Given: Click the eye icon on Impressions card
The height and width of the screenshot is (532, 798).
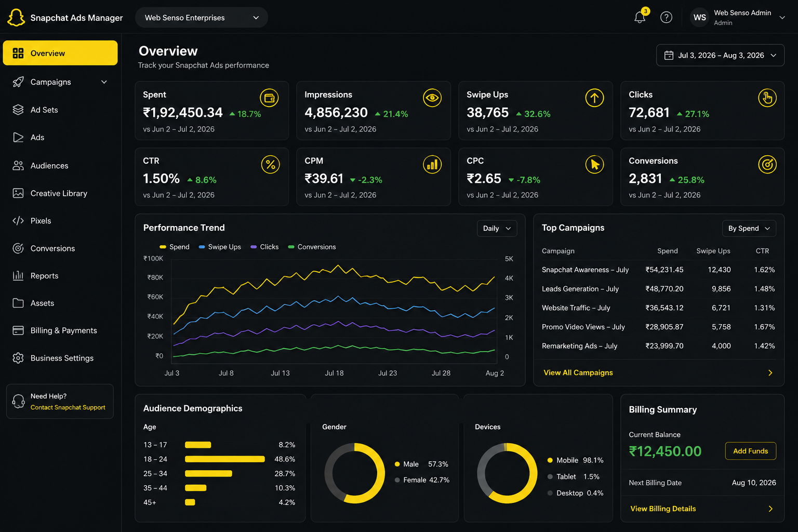Looking at the screenshot, I should 432,98.
